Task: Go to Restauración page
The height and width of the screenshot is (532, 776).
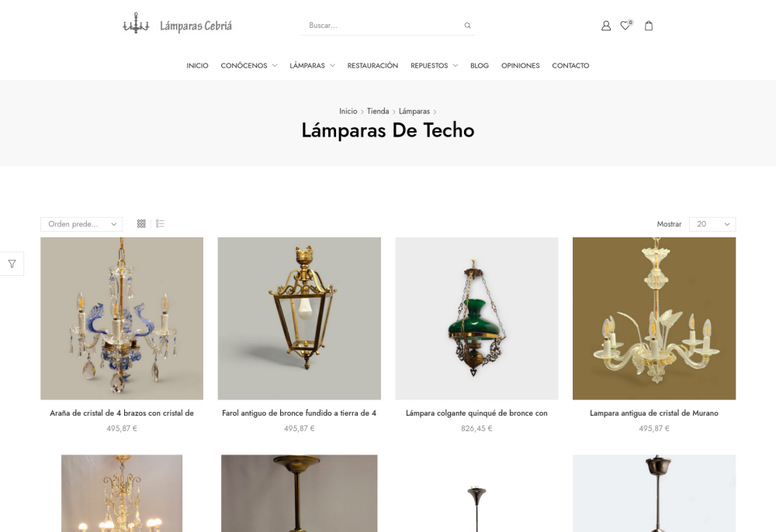Action: pos(372,65)
